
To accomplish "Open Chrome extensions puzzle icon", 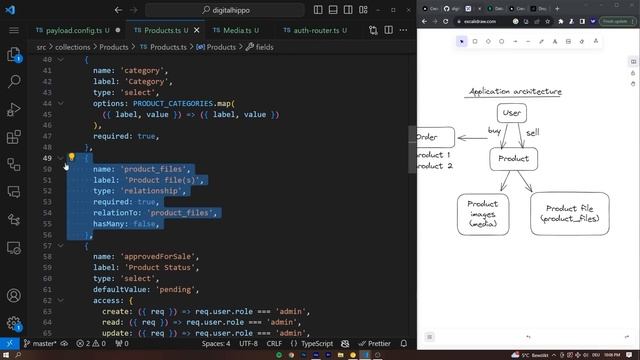I will [561, 21].
